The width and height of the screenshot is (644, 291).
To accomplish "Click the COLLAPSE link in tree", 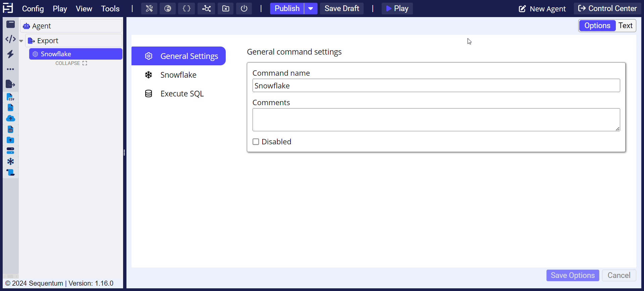I will 71,63.
